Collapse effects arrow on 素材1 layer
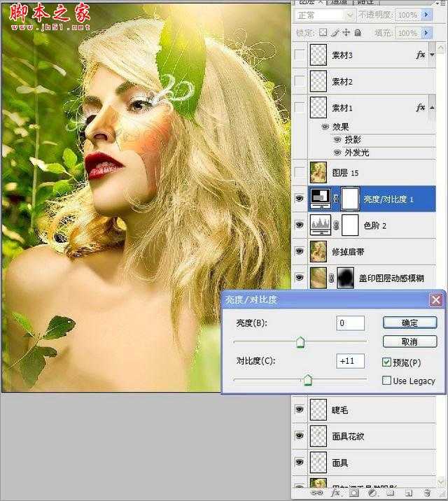The height and width of the screenshot is (501, 448). click(x=432, y=108)
